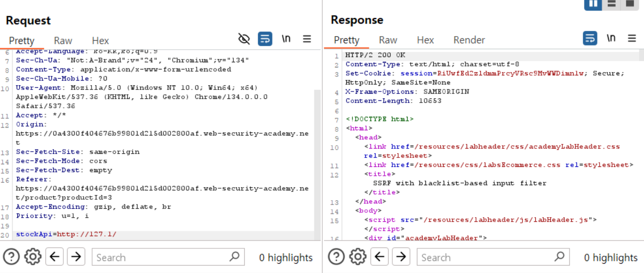Select the Pretty tab in Response panel
The image size is (644, 273).
pos(346,40)
